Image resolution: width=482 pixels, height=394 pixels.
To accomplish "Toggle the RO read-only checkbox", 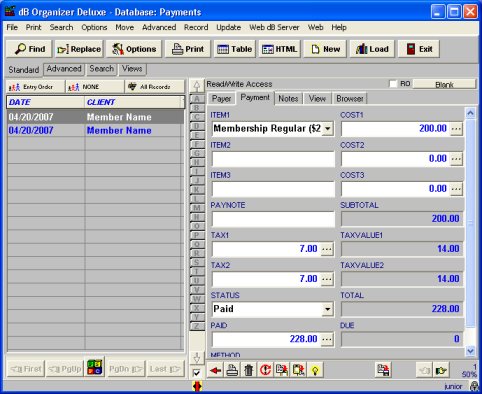I will click(393, 84).
